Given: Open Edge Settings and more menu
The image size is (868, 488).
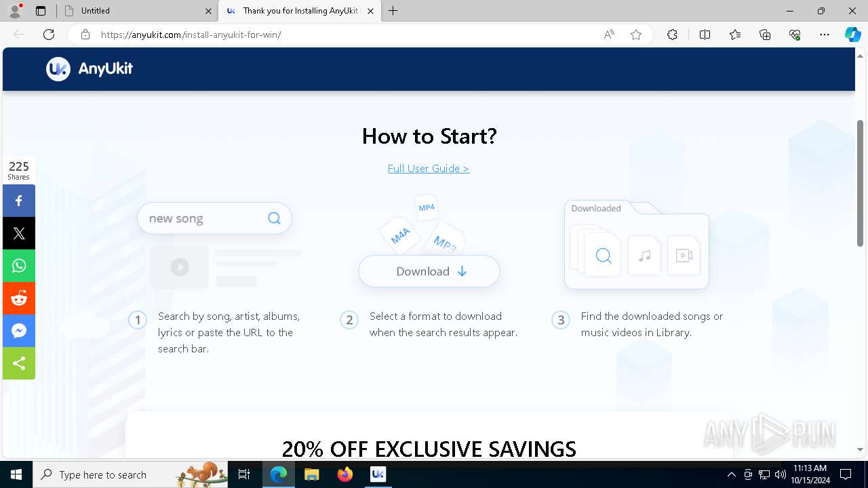Looking at the screenshot, I should [x=825, y=35].
